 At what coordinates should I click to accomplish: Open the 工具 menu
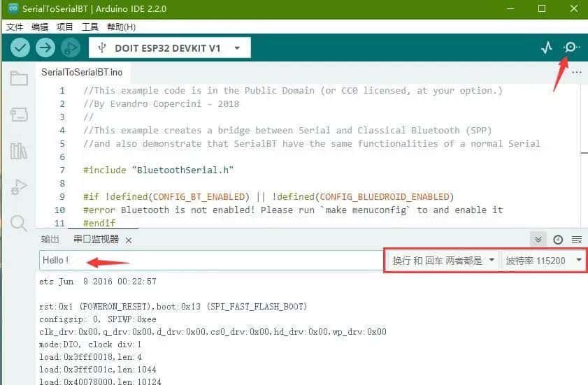90,27
